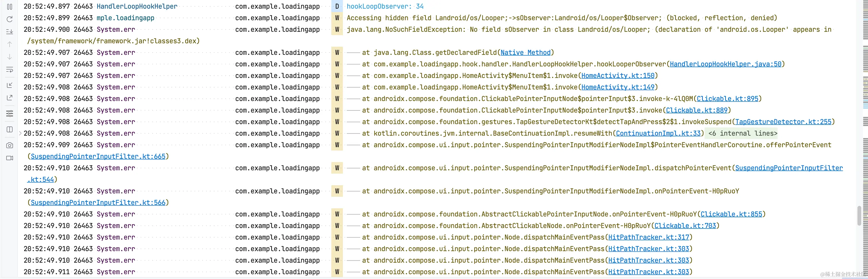Import logs from a file
Image resolution: width=868 pixels, height=279 pixels.
(x=9, y=85)
